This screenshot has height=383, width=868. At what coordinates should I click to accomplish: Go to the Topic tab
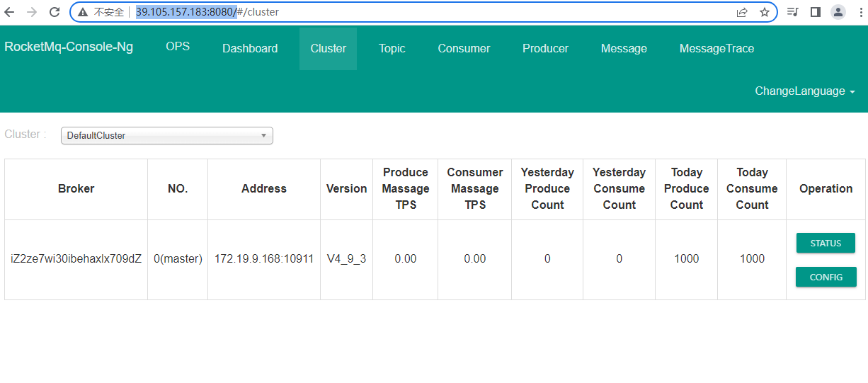pyautogui.click(x=392, y=48)
